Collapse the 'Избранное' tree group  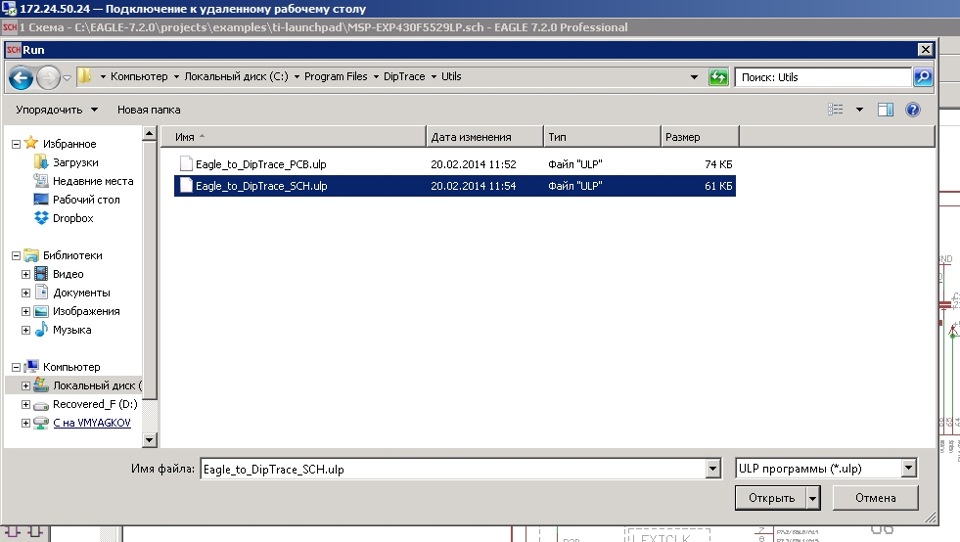click(17, 144)
